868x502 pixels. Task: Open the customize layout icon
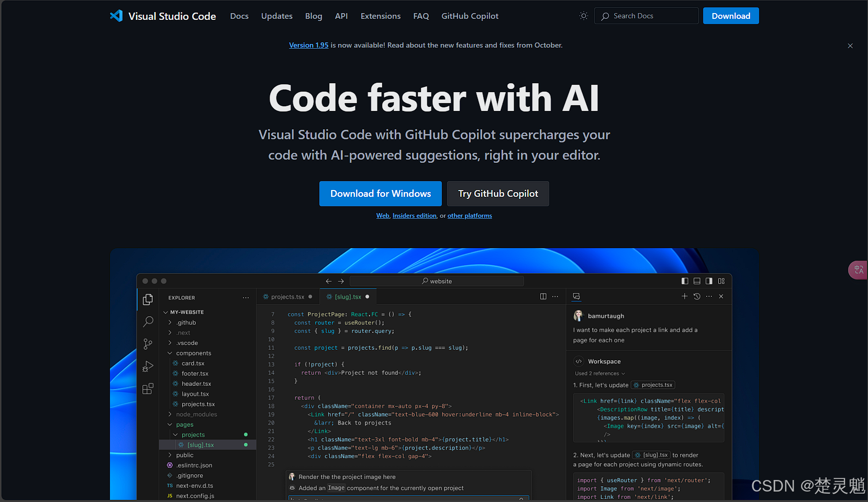tap(721, 281)
